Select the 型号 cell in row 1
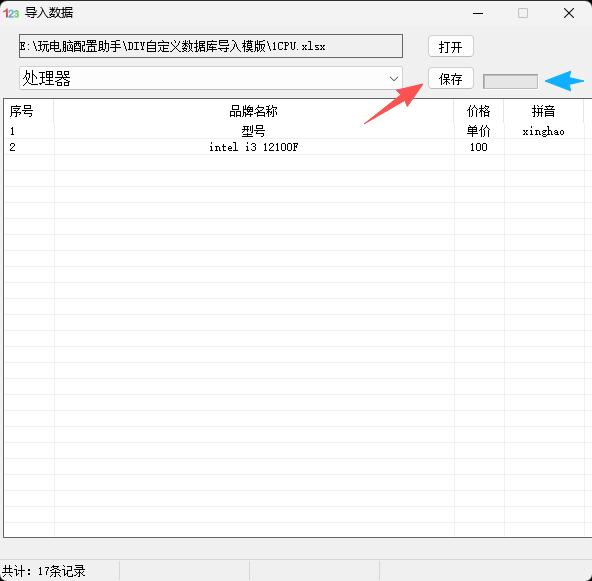 tap(254, 131)
